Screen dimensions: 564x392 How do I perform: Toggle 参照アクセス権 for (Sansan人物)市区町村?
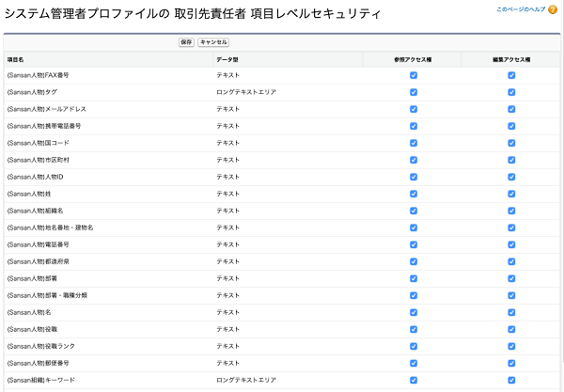click(414, 160)
